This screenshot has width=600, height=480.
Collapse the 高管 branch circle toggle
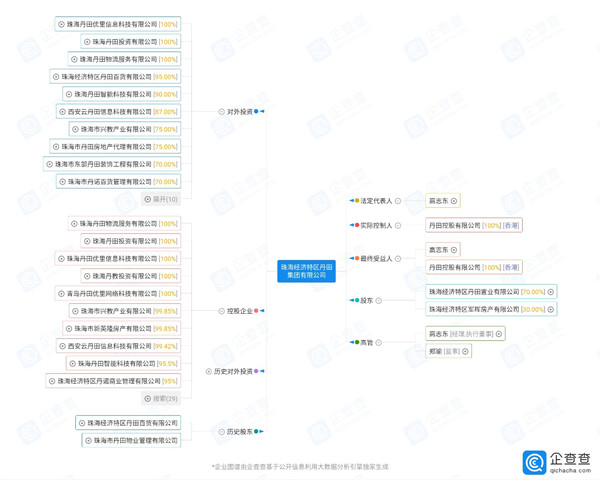pos(378,343)
